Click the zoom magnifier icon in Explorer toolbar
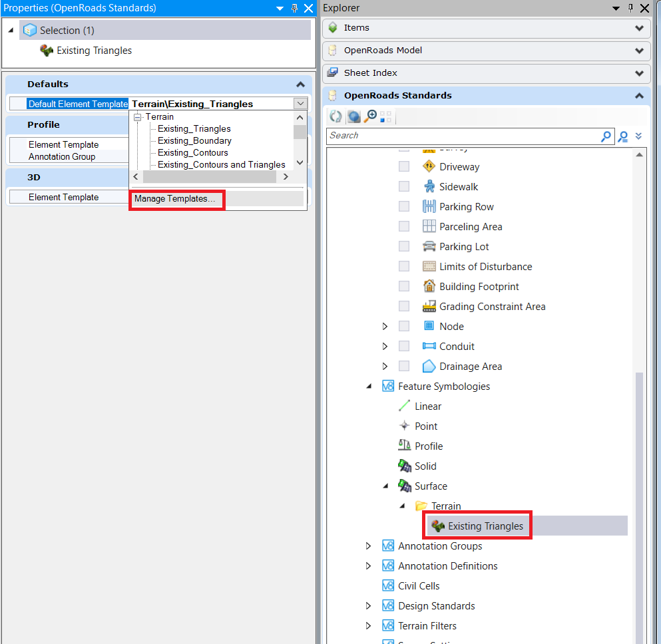The height and width of the screenshot is (644, 661). click(371, 116)
